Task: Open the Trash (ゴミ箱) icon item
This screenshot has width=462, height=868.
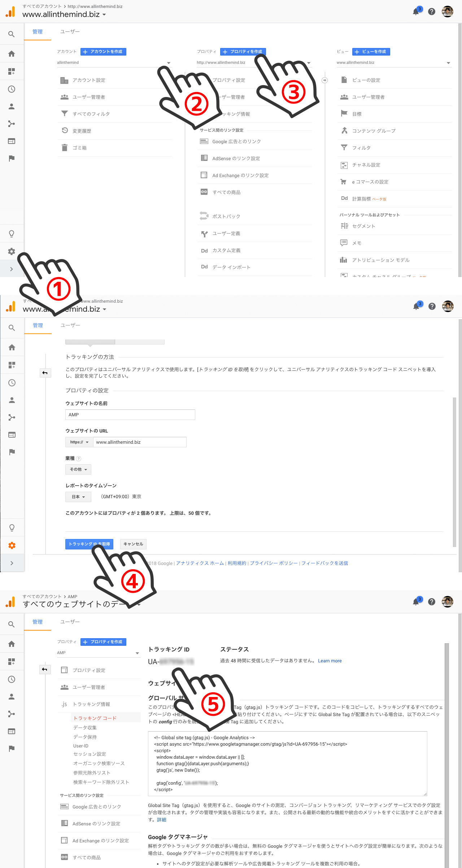Action: 65,148
